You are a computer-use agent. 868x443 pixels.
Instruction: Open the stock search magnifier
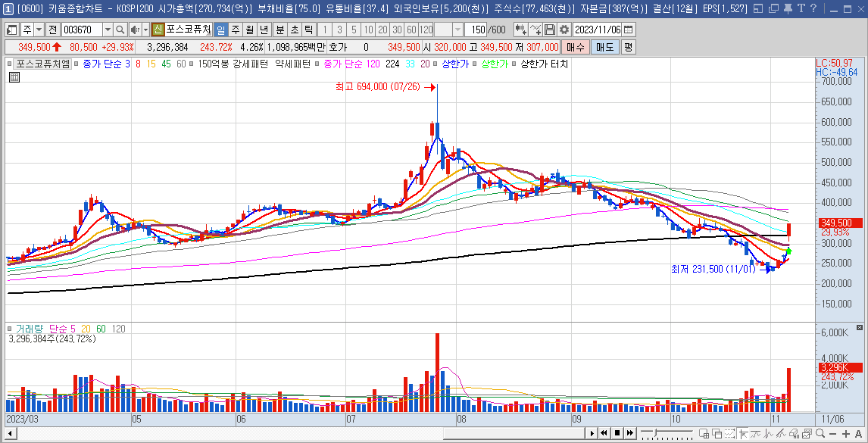pyautogui.click(x=120, y=30)
